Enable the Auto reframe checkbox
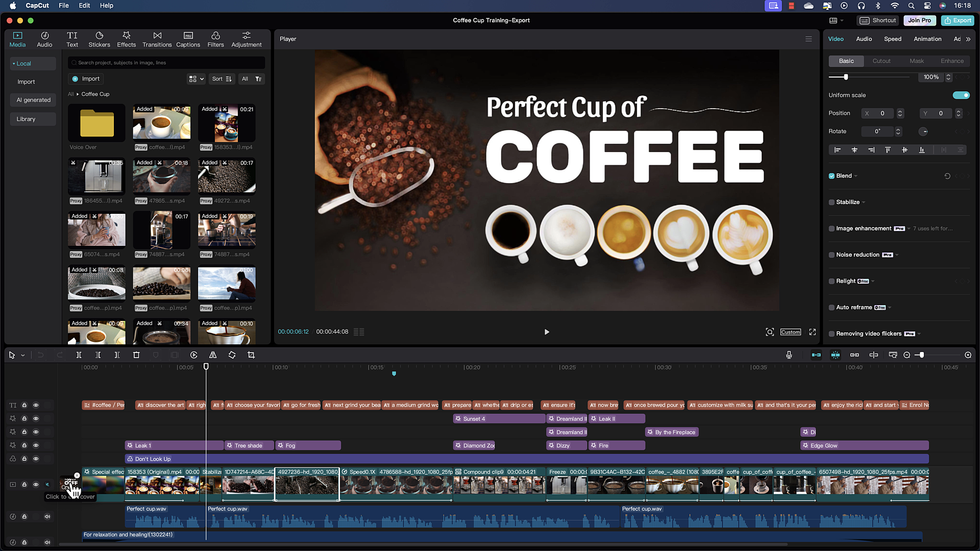Viewport: 980px width, 551px height. click(831, 308)
